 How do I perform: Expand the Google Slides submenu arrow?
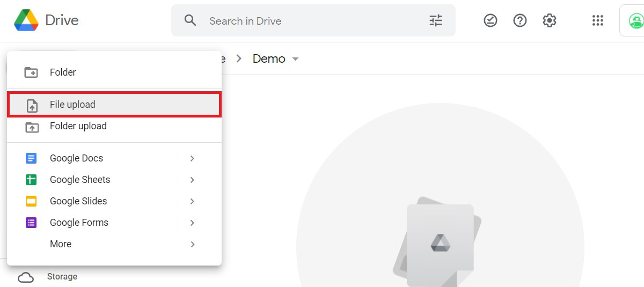point(192,201)
